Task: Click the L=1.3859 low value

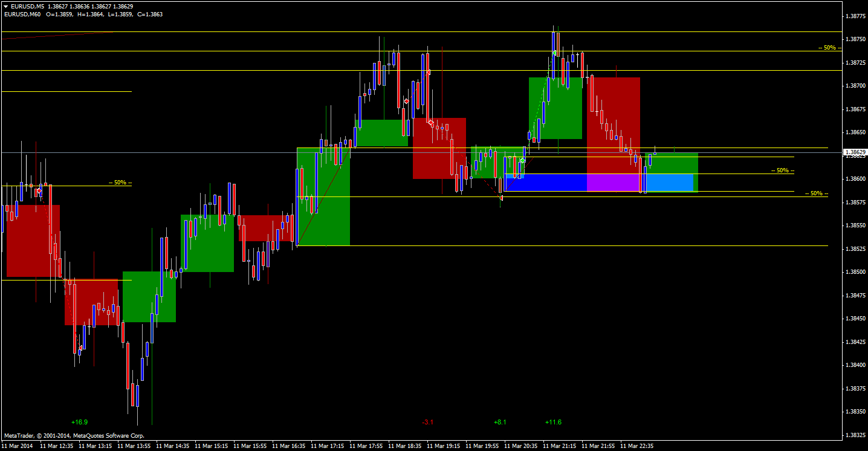Action: (x=120, y=14)
